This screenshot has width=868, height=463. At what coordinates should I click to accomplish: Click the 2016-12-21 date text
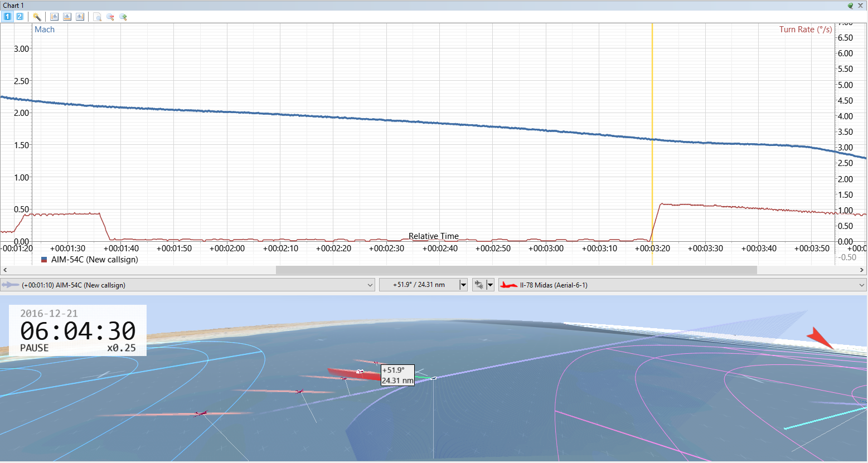click(x=49, y=314)
